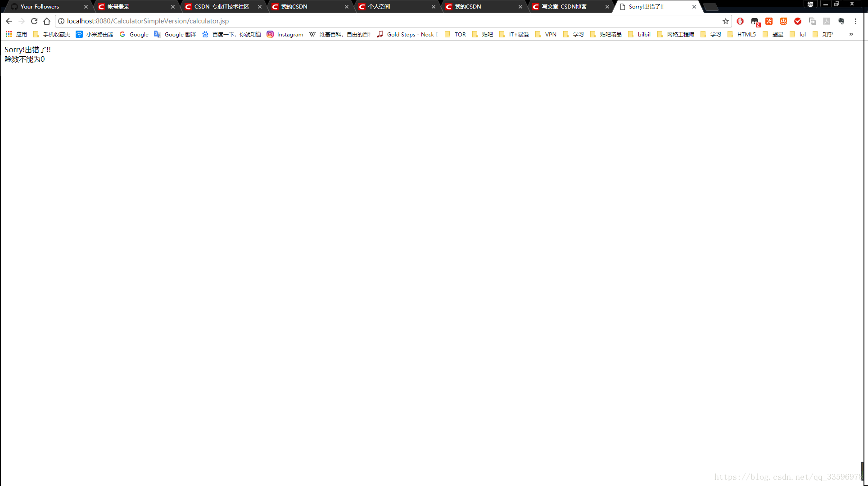Screen dimensions: 868x486
Task: Click the gray overlapping-windows extension icon
Action: 812,21
